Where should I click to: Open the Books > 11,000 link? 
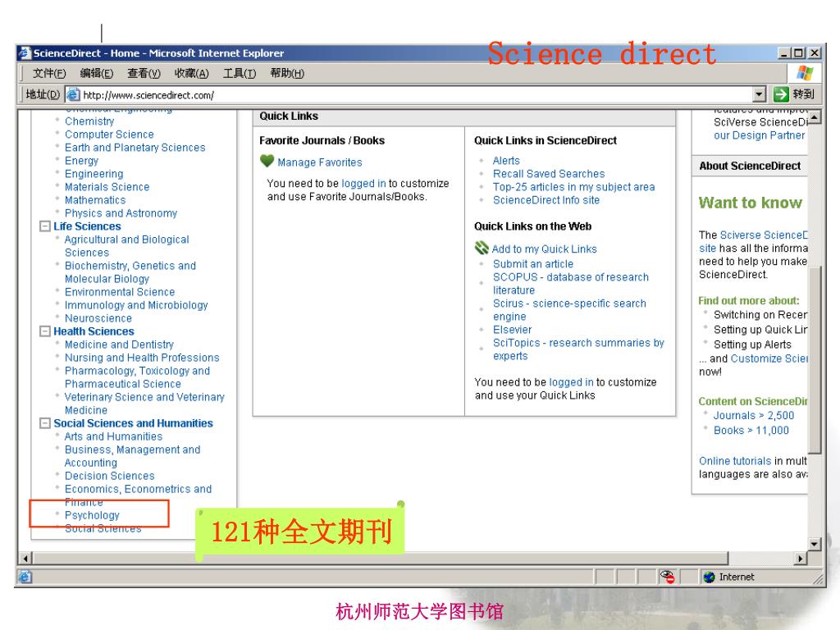click(x=751, y=430)
